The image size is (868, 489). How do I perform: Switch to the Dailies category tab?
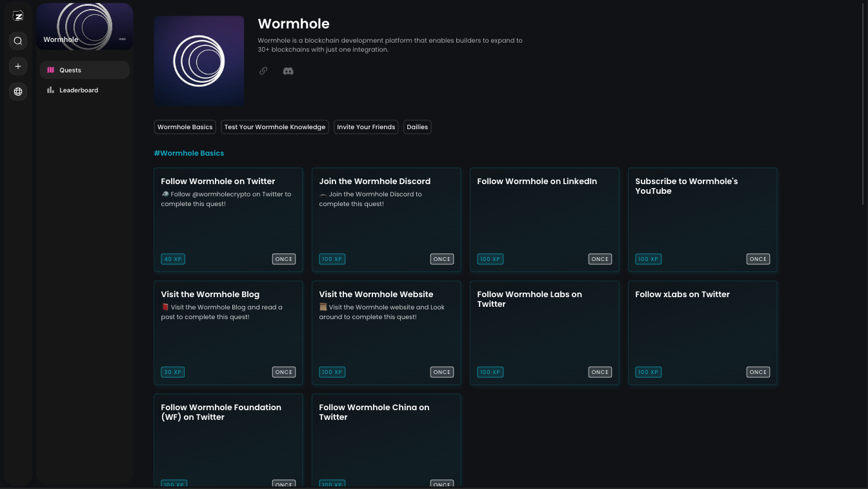tap(417, 127)
